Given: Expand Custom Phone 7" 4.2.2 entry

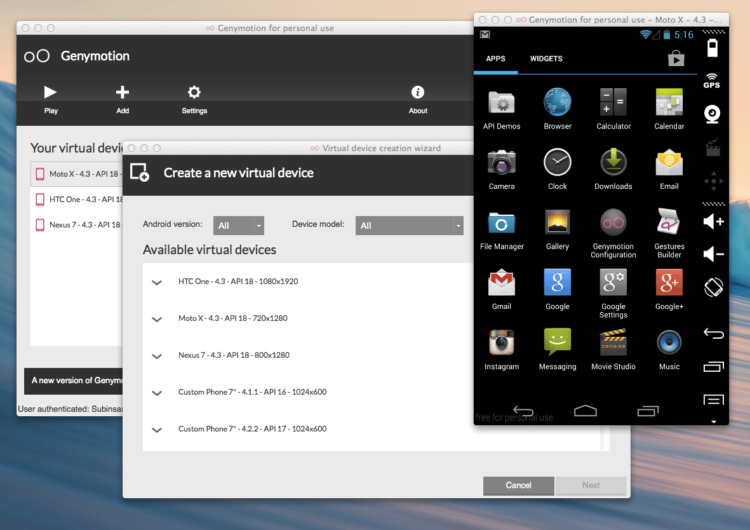Looking at the screenshot, I should tap(156, 430).
